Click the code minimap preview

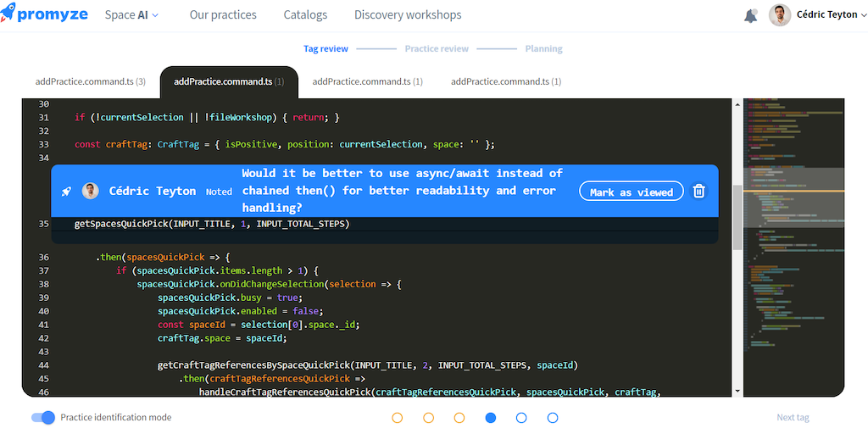[793, 246]
